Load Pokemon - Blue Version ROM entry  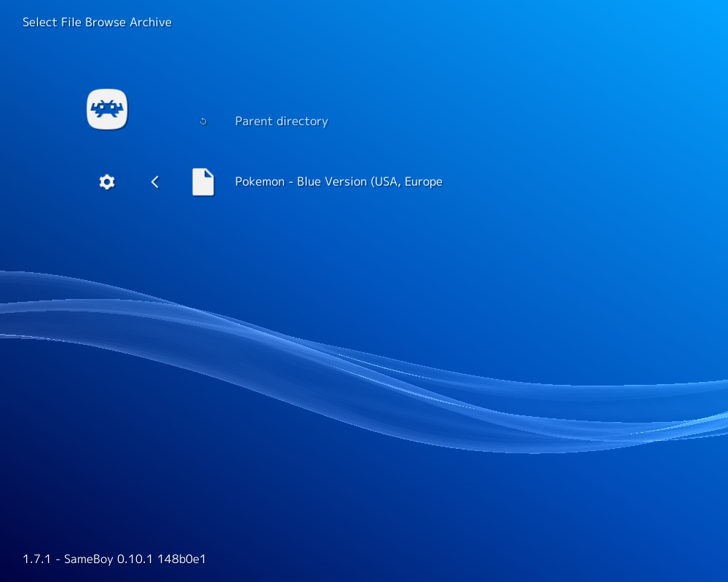click(x=339, y=181)
